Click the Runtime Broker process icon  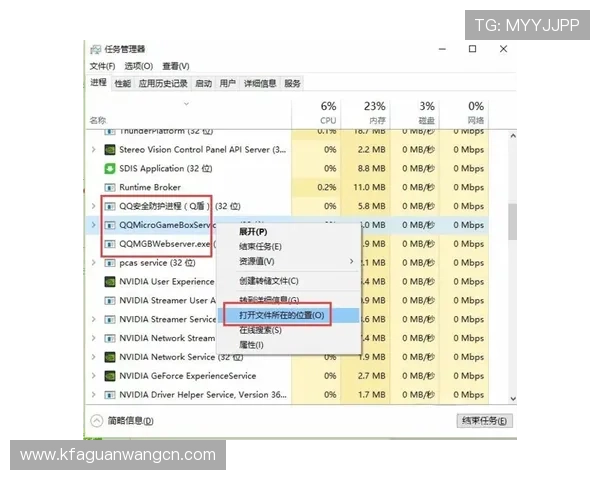pyautogui.click(x=110, y=188)
